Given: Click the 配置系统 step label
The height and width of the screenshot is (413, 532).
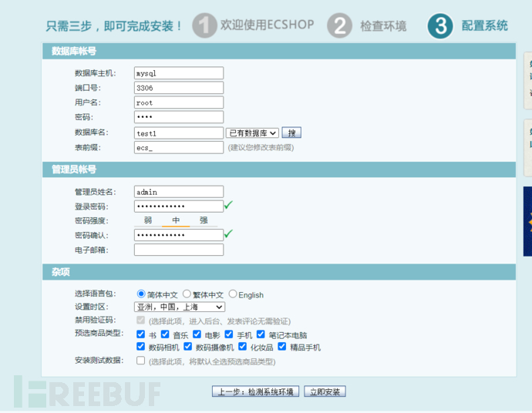Looking at the screenshot, I should pos(484,25).
